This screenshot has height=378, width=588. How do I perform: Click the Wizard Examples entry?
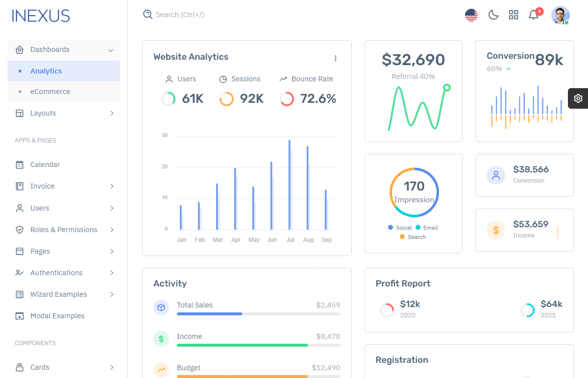57,294
